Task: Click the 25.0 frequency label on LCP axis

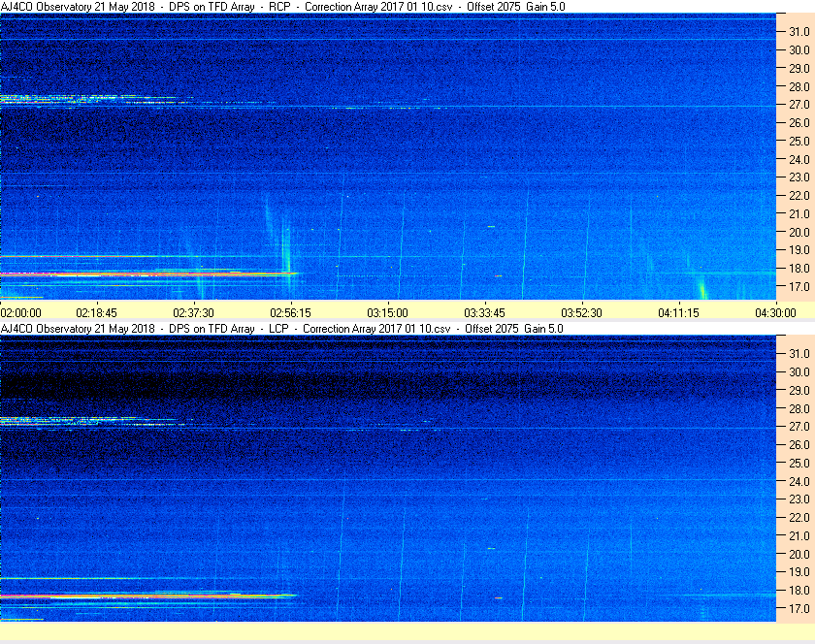Action: click(799, 463)
